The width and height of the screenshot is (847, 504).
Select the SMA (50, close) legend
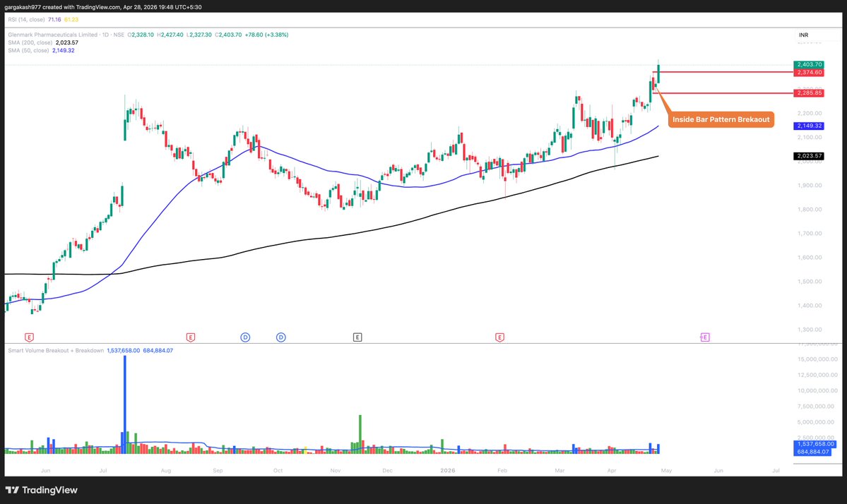[x=28, y=50]
